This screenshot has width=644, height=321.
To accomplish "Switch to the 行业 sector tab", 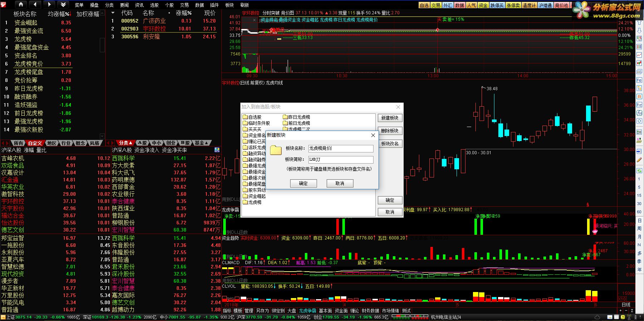I will point(66,143).
